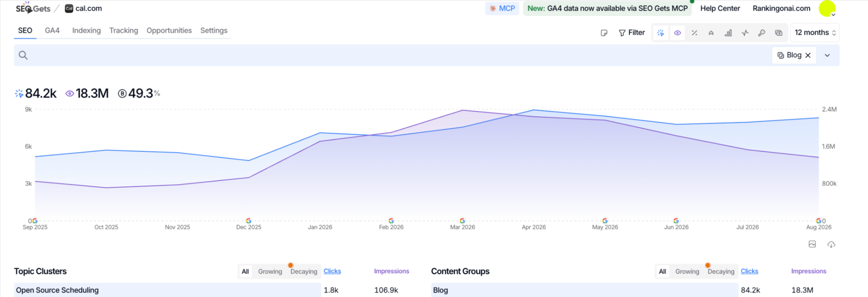This screenshot has width=868, height=297.
Task: Select Growing in Topic Clusters filter
Action: click(270, 271)
